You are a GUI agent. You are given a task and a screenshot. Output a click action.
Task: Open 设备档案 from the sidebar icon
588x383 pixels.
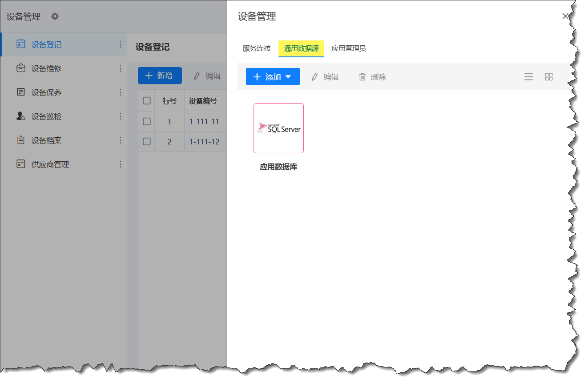click(x=21, y=140)
